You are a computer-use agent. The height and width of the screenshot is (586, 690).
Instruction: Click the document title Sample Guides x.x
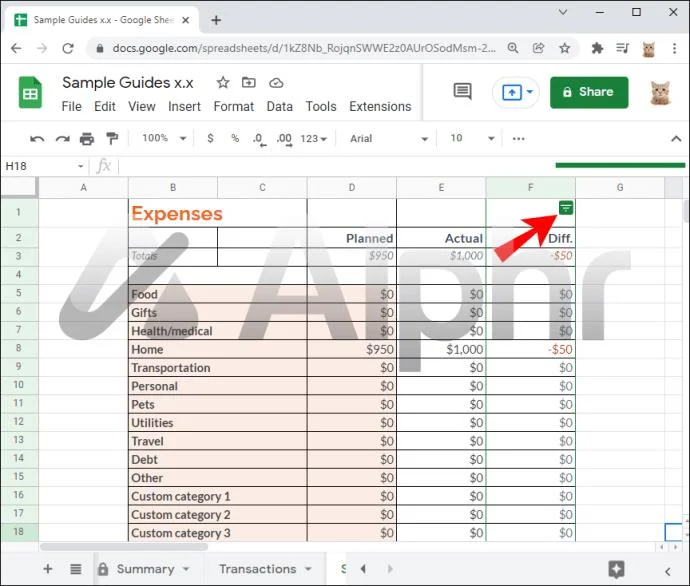(x=128, y=83)
